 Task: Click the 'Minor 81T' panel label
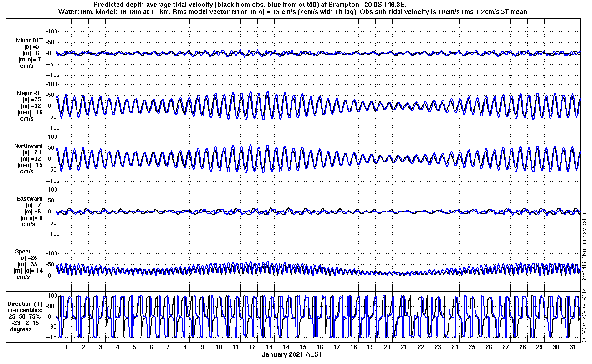[x=31, y=40]
